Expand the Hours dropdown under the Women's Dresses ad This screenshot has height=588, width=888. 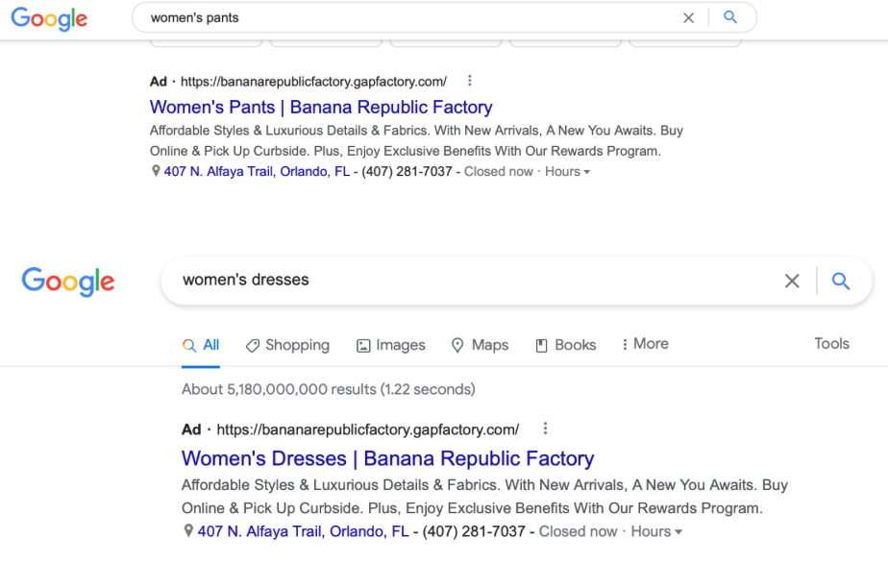click(657, 531)
